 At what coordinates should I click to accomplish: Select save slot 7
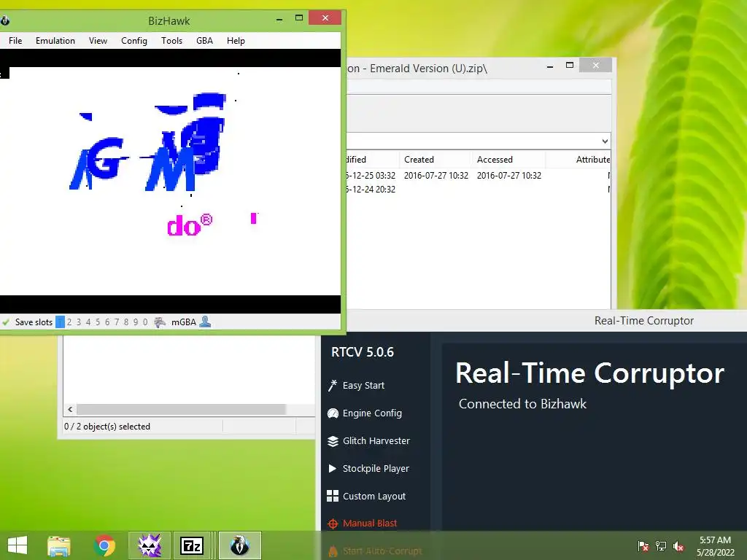(x=117, y=322)
